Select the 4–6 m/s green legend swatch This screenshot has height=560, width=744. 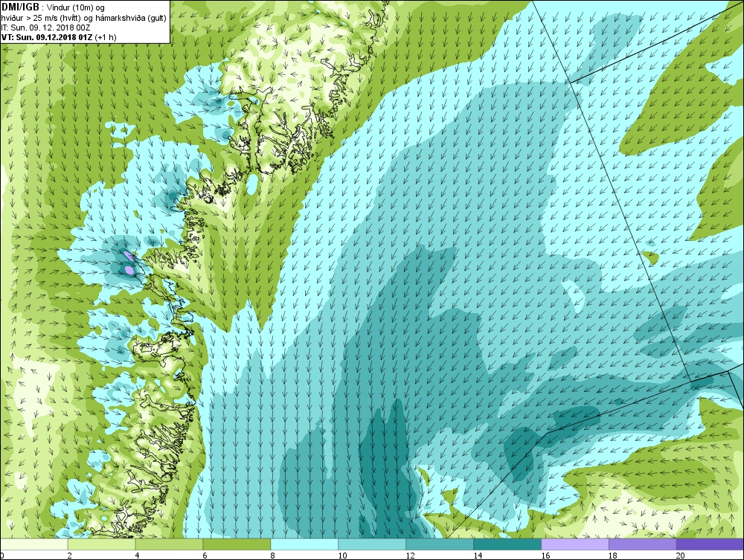tap(169, 544)
